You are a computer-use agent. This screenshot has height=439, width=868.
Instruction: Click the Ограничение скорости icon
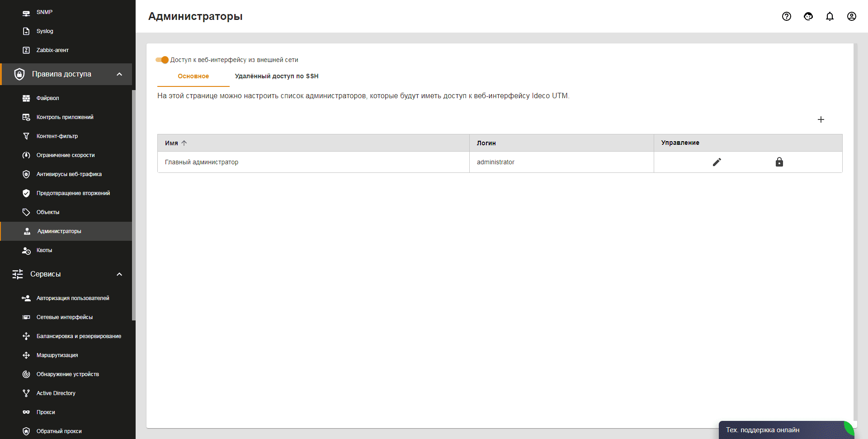pyautogui.click(x=26, y=155)
